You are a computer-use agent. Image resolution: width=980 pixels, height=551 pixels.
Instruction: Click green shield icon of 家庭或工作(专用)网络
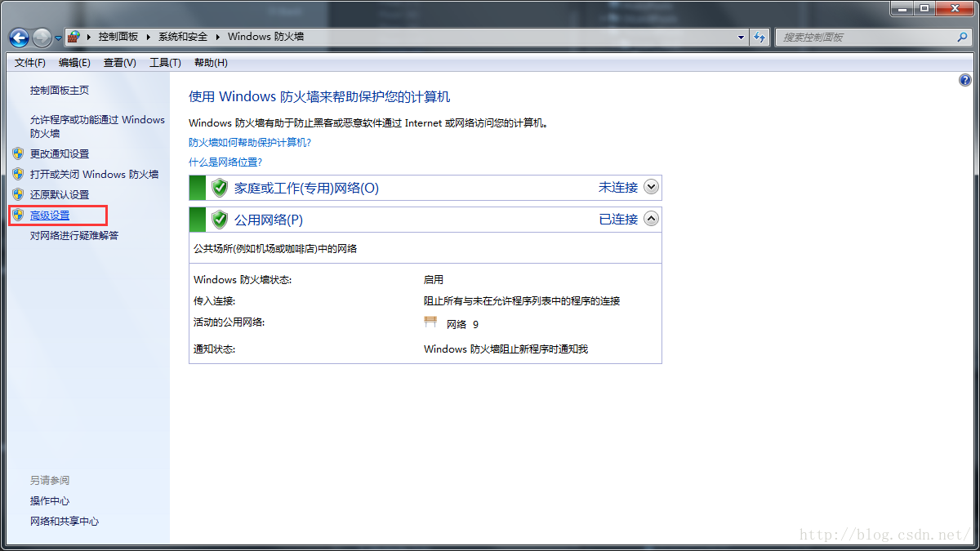point(220,188)
